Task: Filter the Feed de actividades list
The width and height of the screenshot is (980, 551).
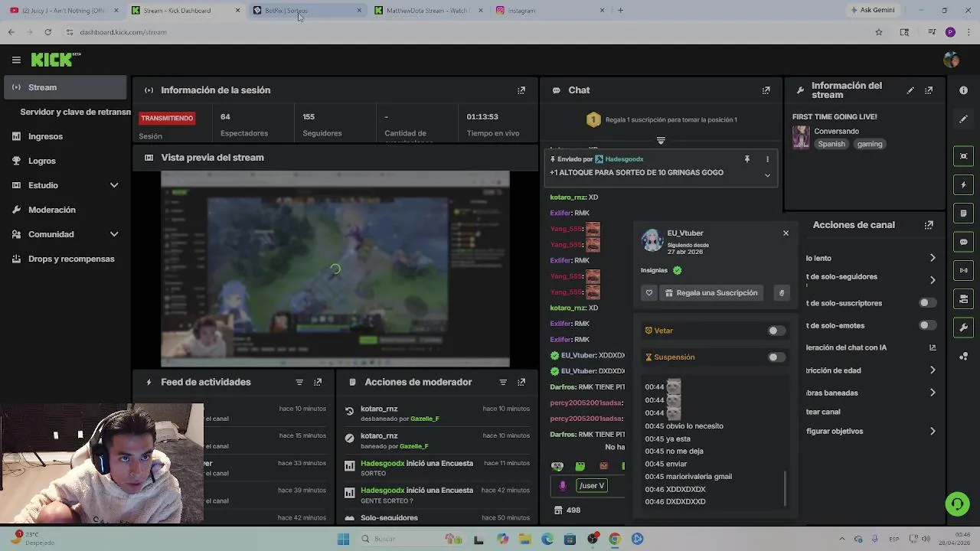Action: pos(299,382)
